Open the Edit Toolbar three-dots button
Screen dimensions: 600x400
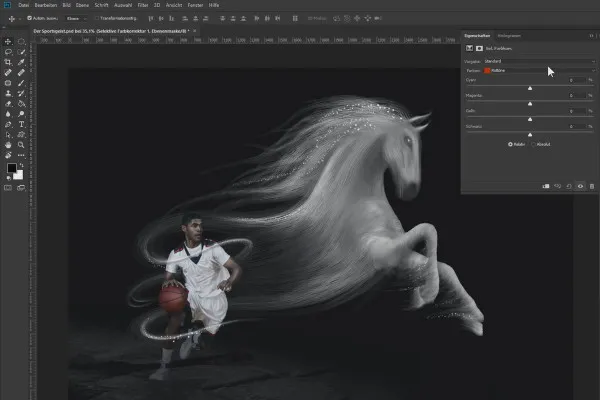tap(21, 155)
